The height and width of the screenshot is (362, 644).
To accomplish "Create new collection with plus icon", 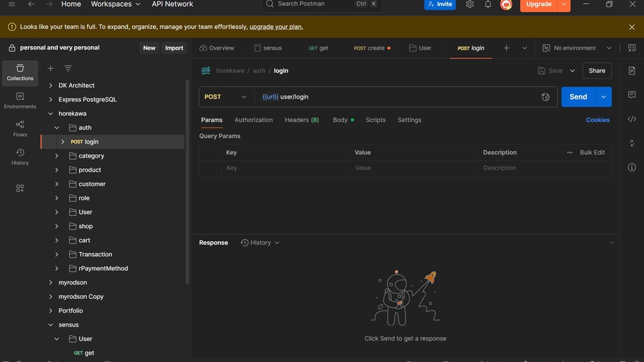I will [50, 68].
